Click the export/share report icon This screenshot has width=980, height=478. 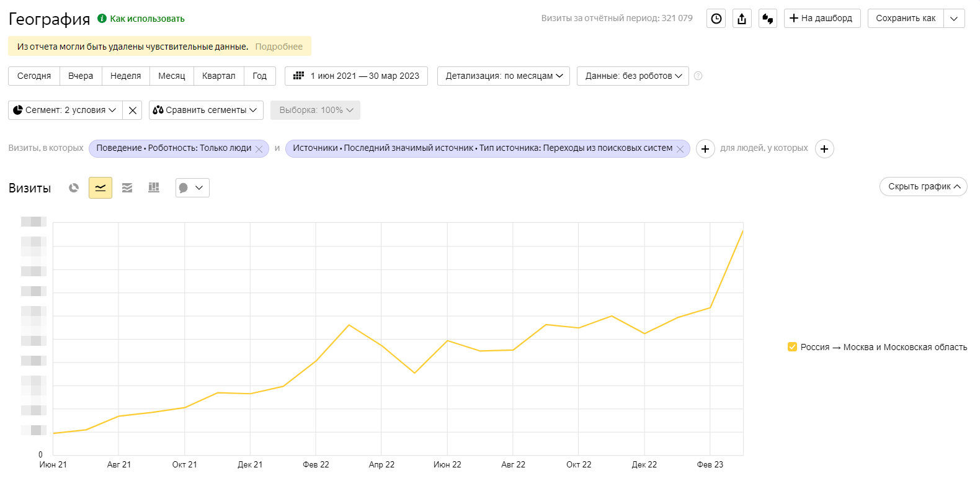[x=742, y=19]
